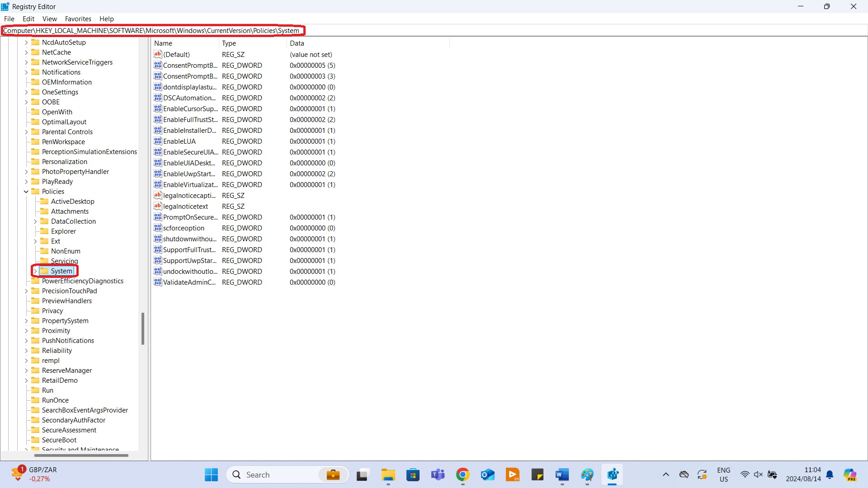Select the legalnoticetext string value icon
The height and width of the screenshot is (488, 868).
[x=157, y=206]
